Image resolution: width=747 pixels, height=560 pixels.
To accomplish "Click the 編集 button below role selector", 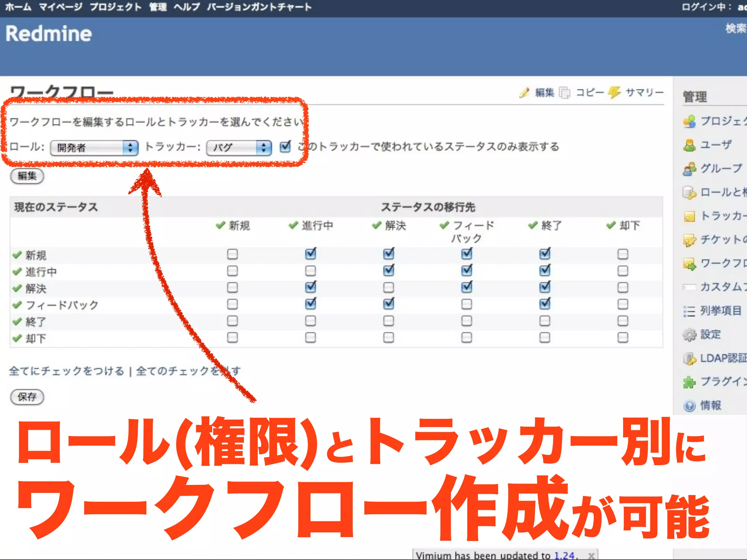I will click(27, 176).
